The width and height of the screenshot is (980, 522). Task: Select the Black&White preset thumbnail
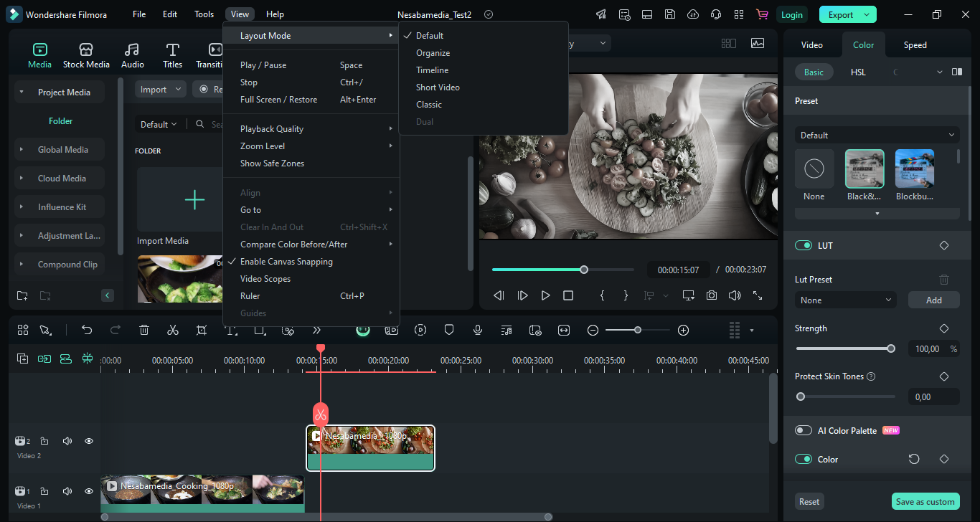point(864,169)
